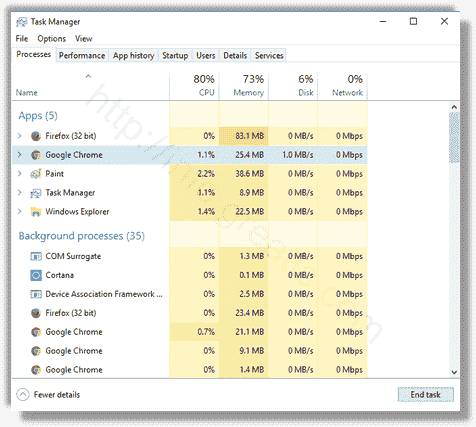This screenshot has width=476, height=427.
Task: Click Windows Explorer 22.5 MB memory value
Action: [x=250, y=212]
